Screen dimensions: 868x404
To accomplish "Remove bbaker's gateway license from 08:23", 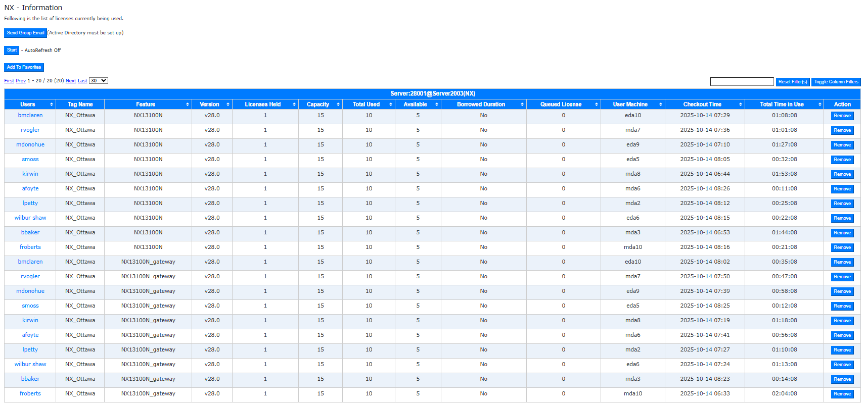I will click(842, 380).
